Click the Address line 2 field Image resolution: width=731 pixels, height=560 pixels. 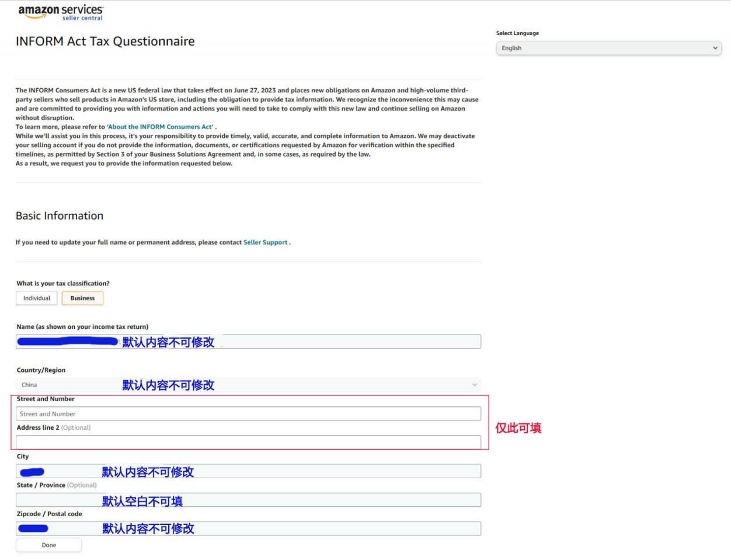(x=248, y=442)
